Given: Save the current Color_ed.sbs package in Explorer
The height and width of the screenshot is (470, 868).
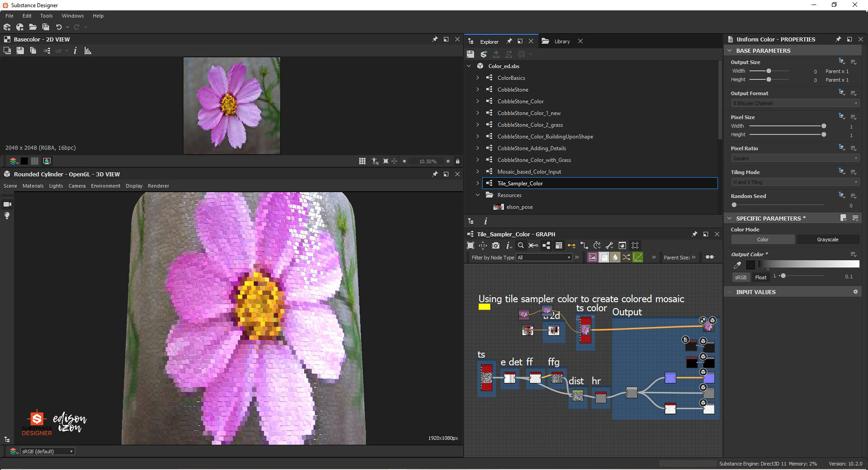Looking at the screenshot, I should [x=470, y=54].
